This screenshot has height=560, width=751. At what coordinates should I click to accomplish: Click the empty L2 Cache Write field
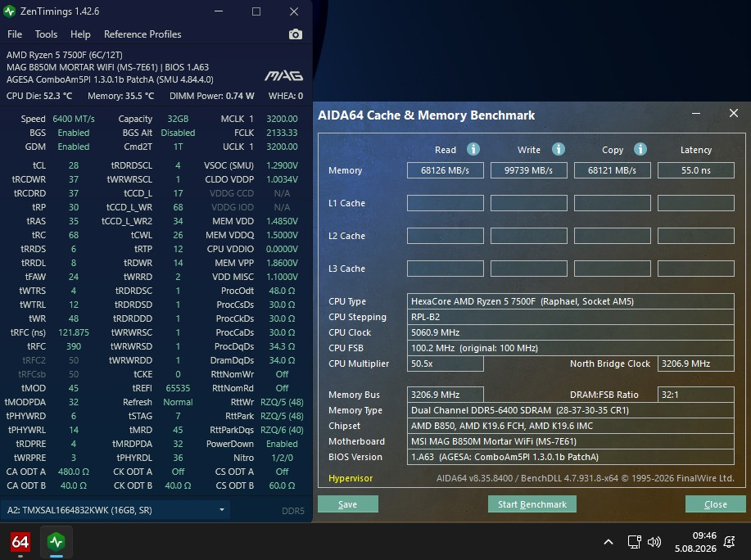[529, 236]
